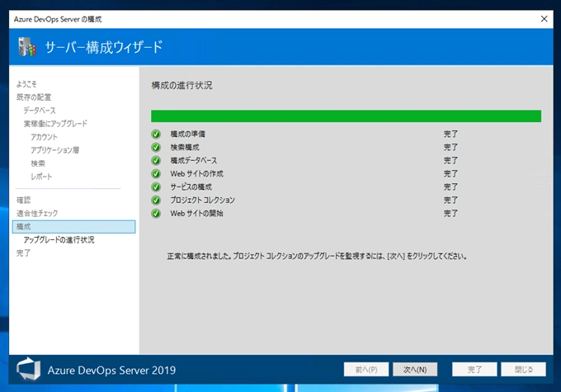Click the 次へ(N) button
Image resolution: width=561 pixels, height=392 pixels.
(x=415, y=370)
